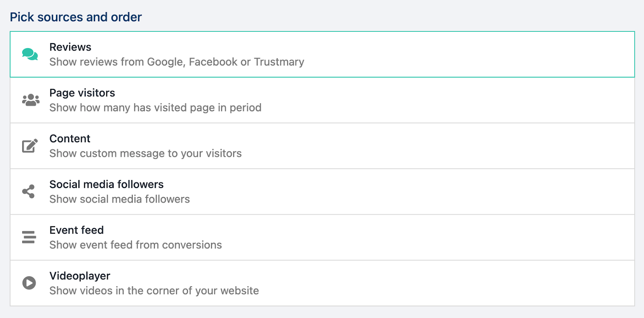Image resolution: width=644 pixels, height=318 pixels.
Task: Click 'Show how many has visited page' text
Action: (x=155, y=108)
